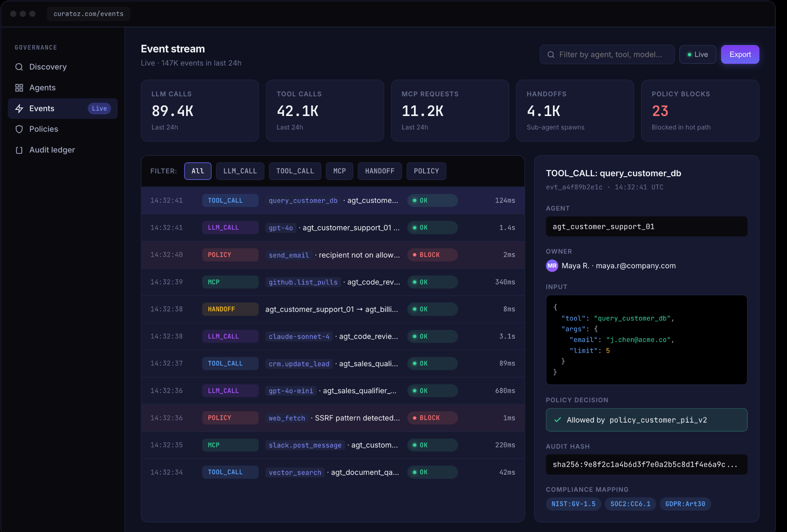Click the vector_search tool tag
The height and width of the screenshot is (532, 787).
295,472
